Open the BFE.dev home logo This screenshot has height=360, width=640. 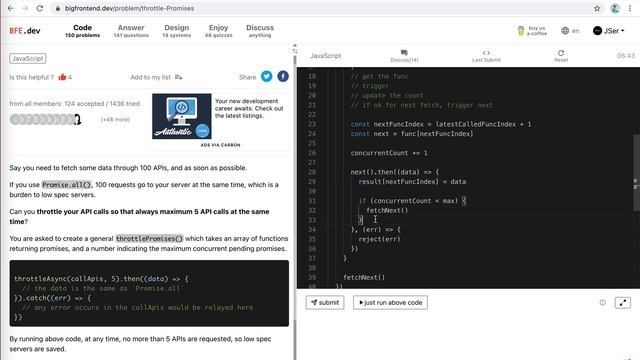(x=25, y=31)
